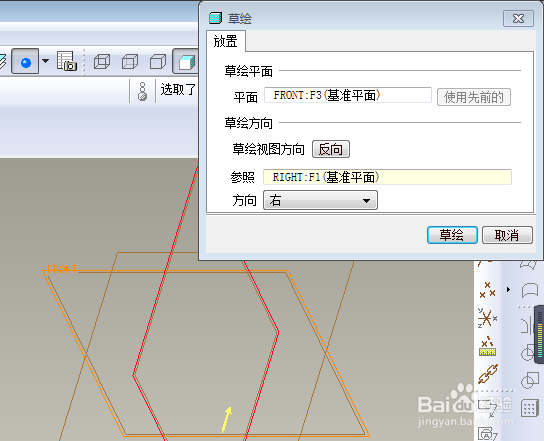Switch display to hidden line cube mode
This screenshot has height=441, width=544.
tap(130, 62)
